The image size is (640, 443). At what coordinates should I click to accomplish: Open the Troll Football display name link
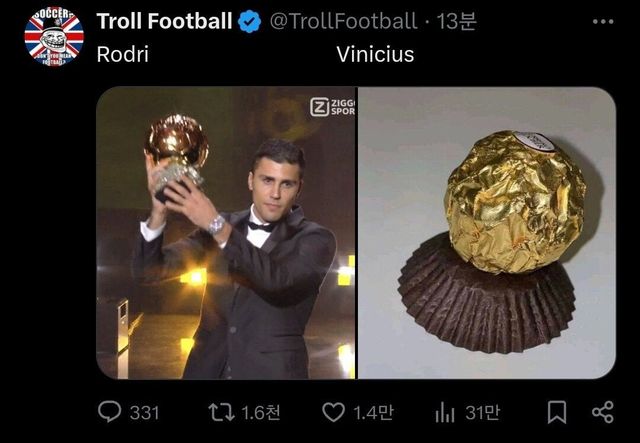[x=164, y=21]
